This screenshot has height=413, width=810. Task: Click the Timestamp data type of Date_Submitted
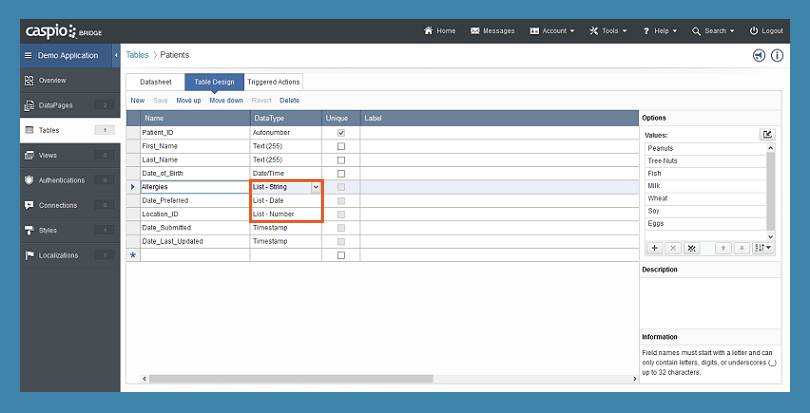coord(286,227)
